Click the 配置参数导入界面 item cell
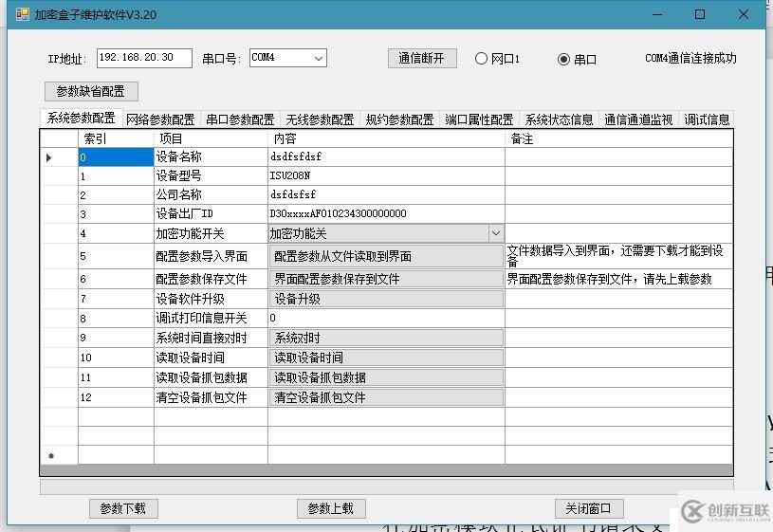773x532 pixels. point(211,256)
